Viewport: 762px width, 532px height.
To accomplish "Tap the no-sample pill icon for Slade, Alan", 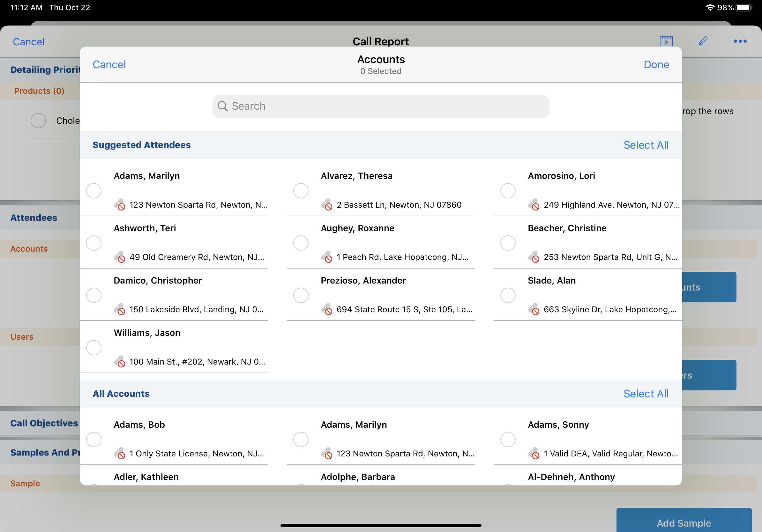I will [534, 309].
